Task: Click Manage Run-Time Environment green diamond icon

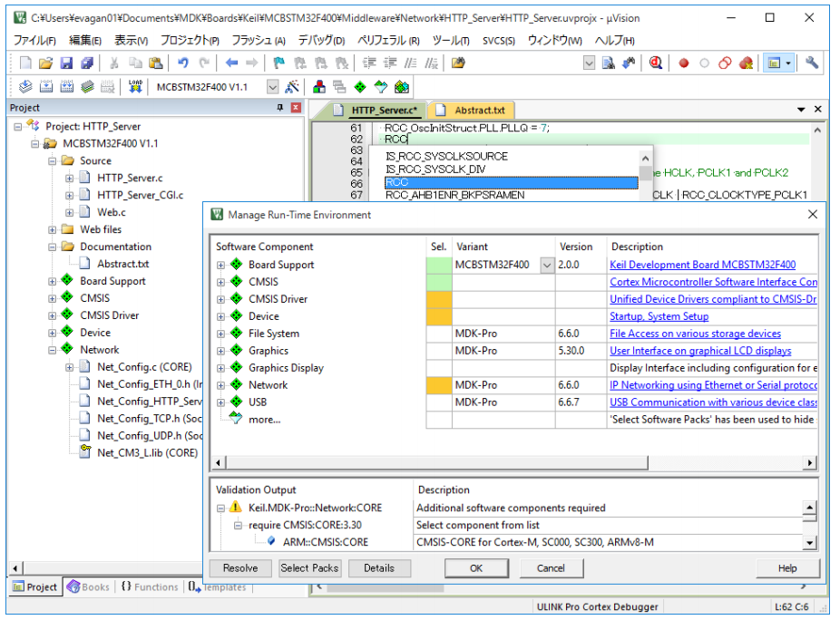Action: (x=360, y=87)
